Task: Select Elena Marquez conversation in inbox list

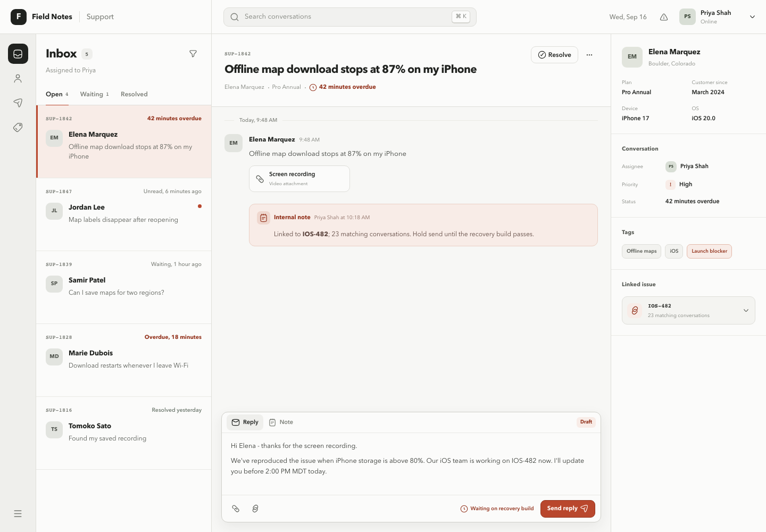Action: (x=124, y=142)
